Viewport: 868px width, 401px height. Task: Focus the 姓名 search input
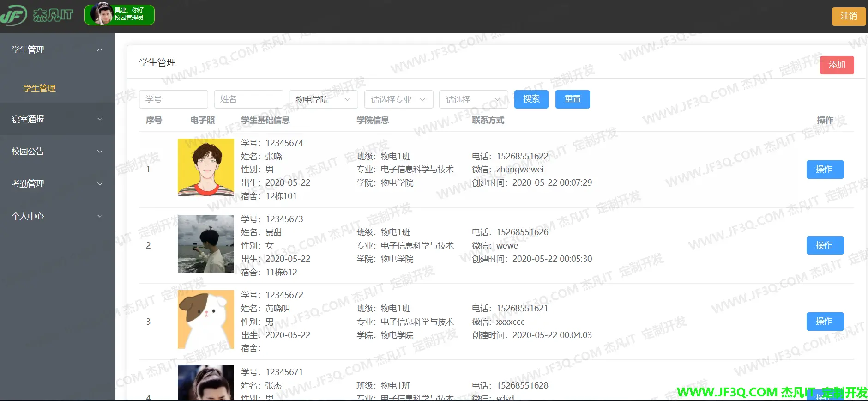pyautogui.click(x=248, y=99)
